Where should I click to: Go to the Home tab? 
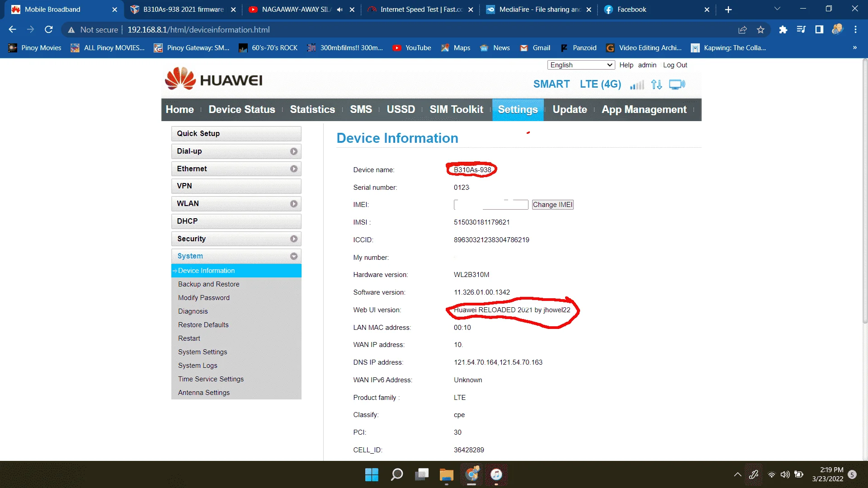(179, 110)
